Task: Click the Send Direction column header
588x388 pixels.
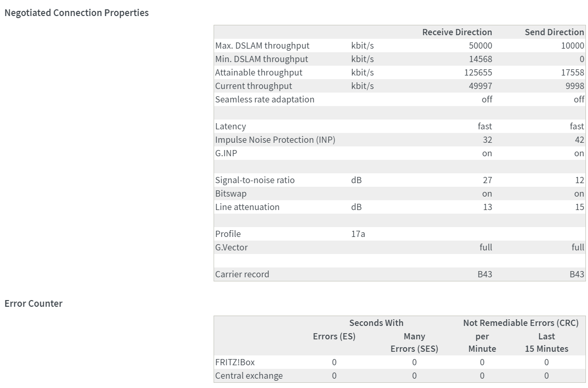Action: (x=554, y=32)
